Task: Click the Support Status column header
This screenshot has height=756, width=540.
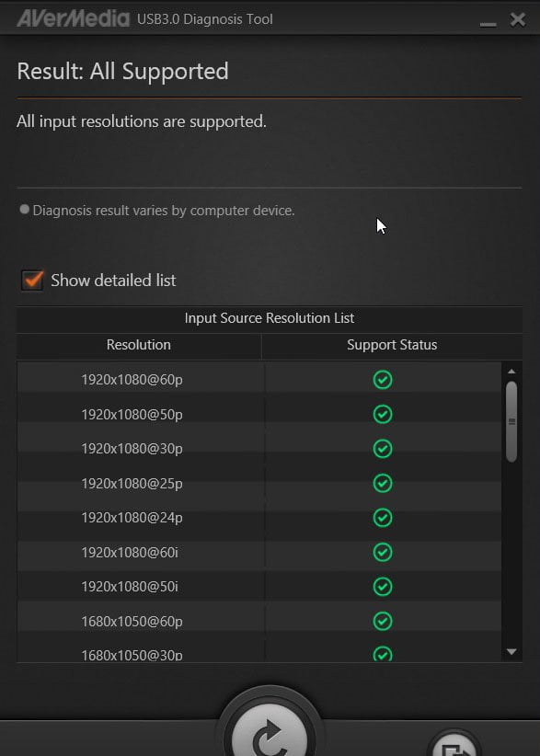Action: coord(392,345)
